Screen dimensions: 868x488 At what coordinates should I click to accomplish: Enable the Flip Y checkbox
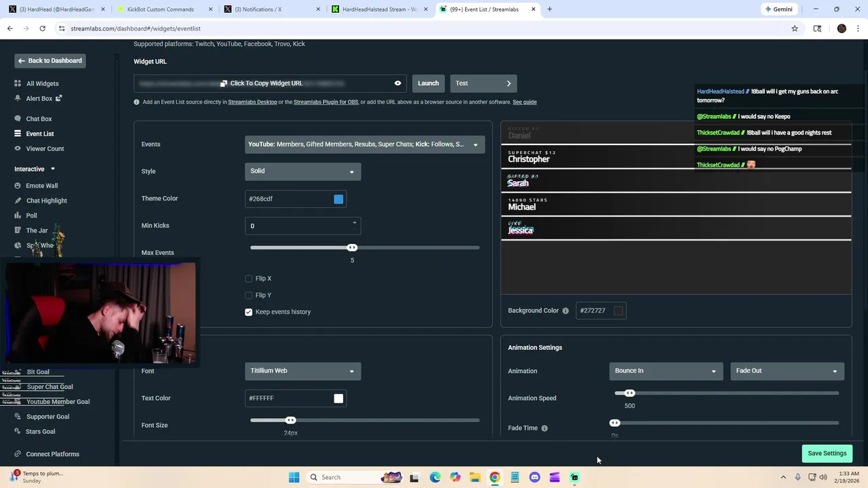(249, 296)
